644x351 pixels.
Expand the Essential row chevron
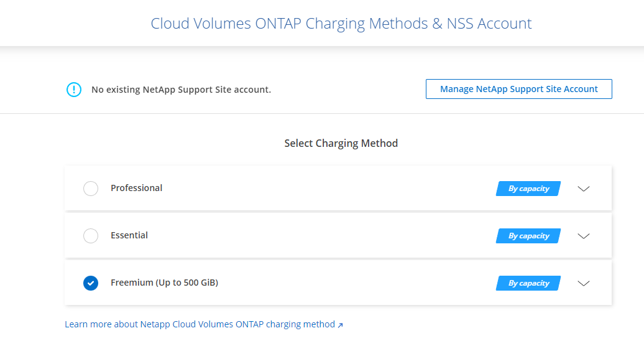coord(584,236)
